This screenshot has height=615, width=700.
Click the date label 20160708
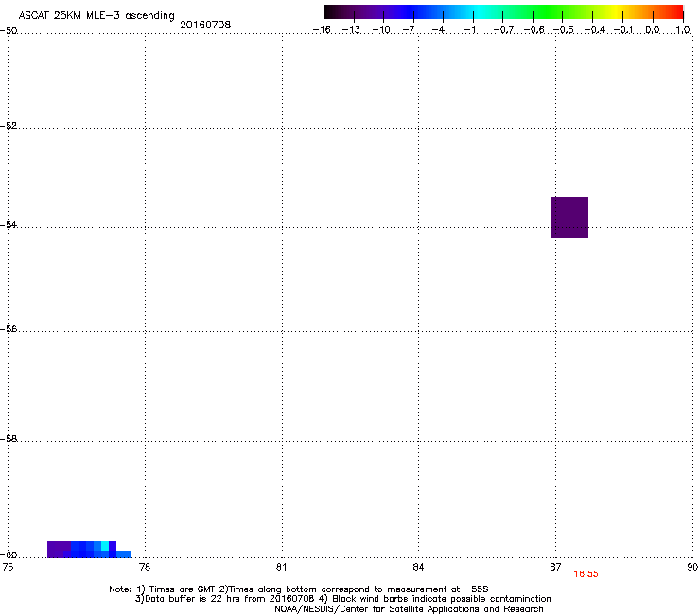pyautogui.click(x=205, y=25)
